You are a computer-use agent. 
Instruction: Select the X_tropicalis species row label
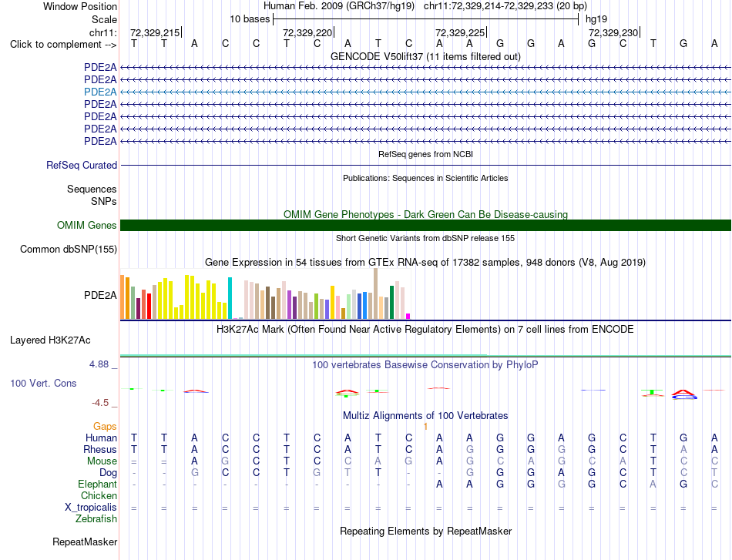tap(91, 508)
